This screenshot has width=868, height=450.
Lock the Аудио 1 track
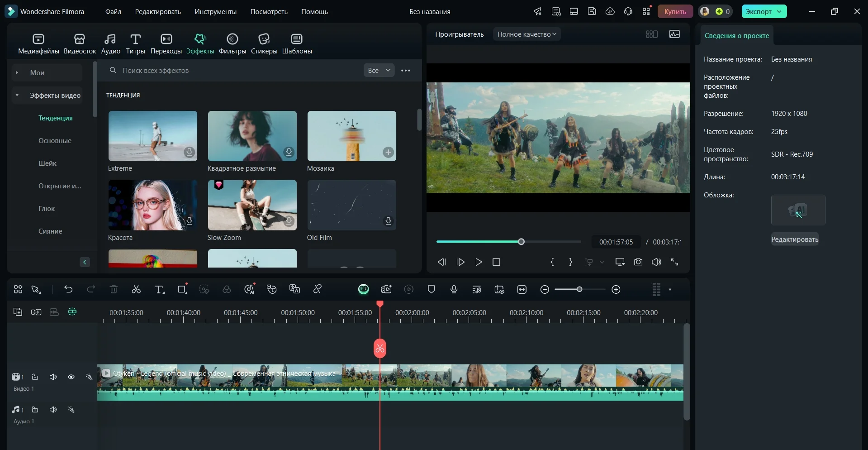coord(35,410)
